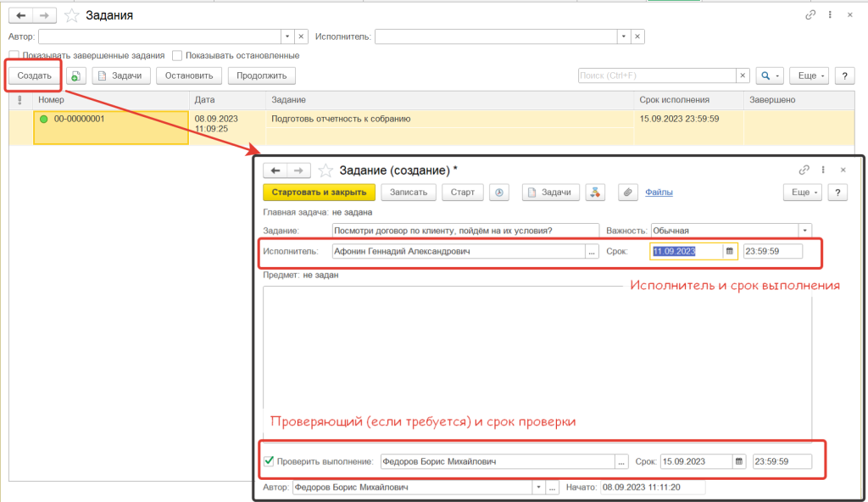Open the Автор filter dropdown at top
The width and height of the screenshot is (868, 502).
click(287, 36)
